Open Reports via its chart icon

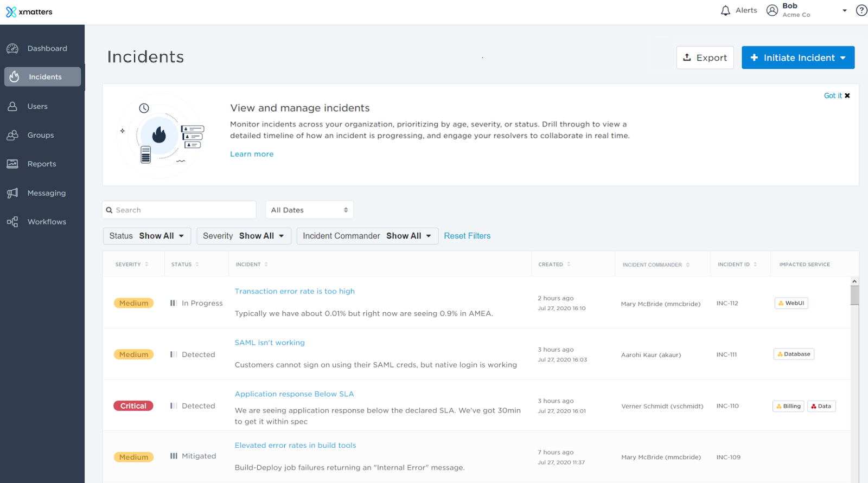coord(12,164)
